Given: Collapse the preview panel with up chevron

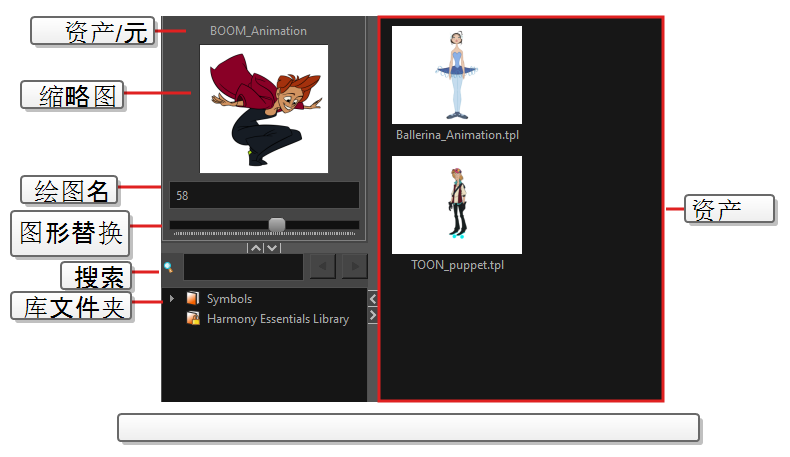Looking at the screenshot, I should (x=256, y=247).
